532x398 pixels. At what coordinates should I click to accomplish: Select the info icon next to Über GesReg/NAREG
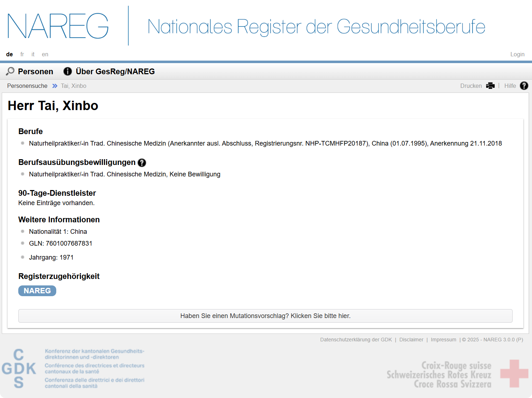pyautogui.click(x=68, y=71)
